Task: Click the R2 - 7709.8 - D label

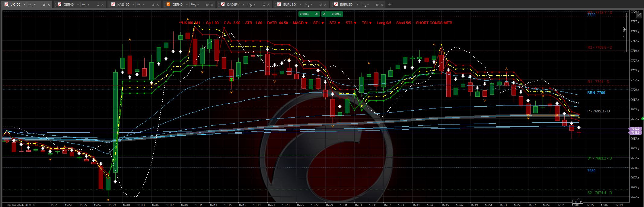Action: pos(600,47)
